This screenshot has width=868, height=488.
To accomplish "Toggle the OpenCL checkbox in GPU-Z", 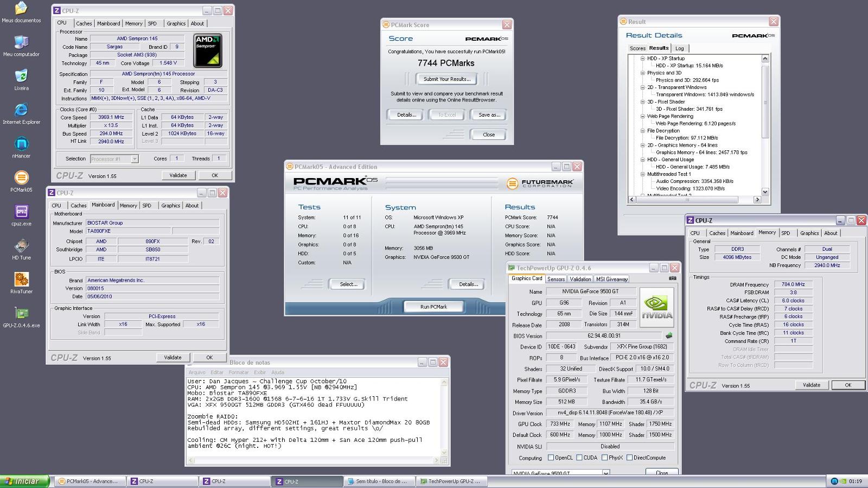I will (551, 458).
